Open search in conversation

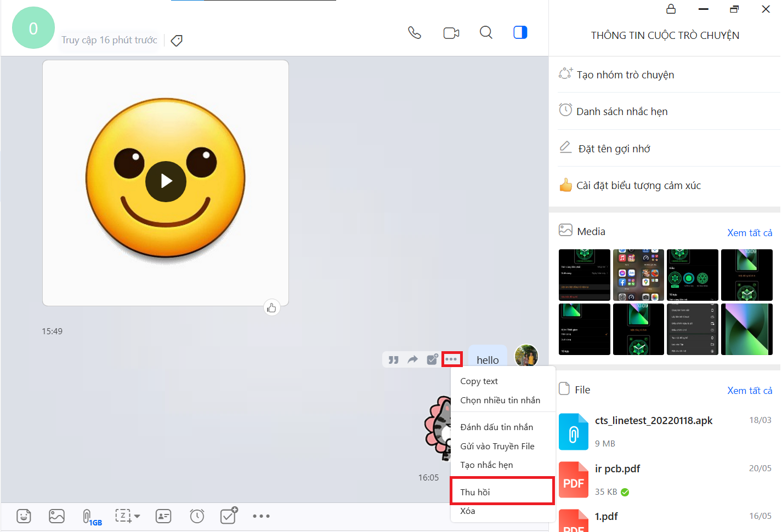[x=486, y=33]
